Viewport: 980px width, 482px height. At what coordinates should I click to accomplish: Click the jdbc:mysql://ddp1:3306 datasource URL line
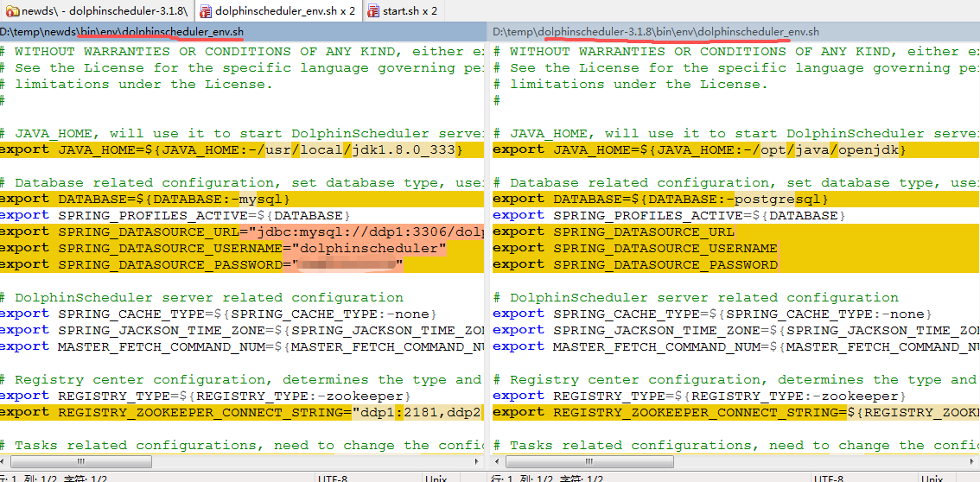pos(242,231)
